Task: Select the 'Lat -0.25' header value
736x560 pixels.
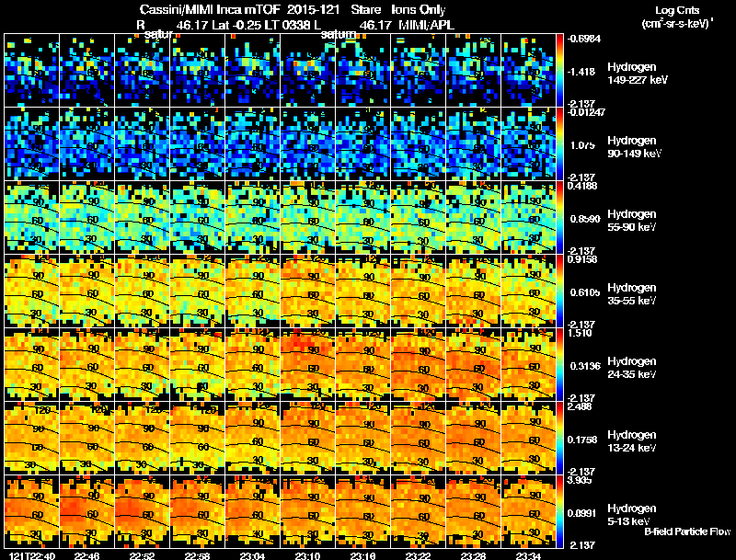Action: click(x=237, y=26)
